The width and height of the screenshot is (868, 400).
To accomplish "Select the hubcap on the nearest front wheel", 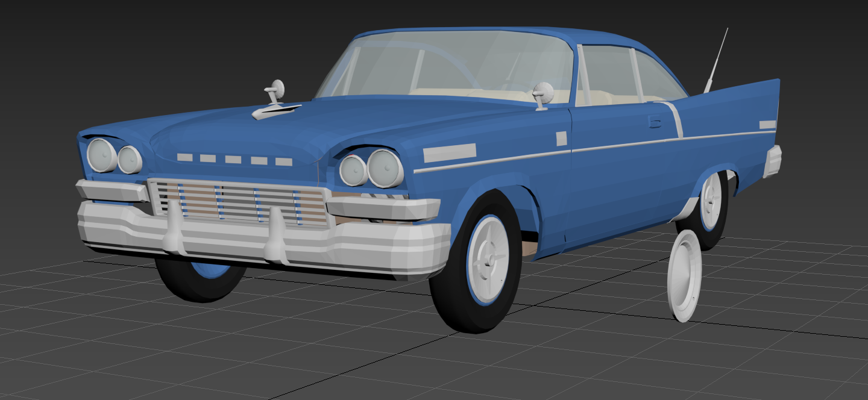I will click(x=488, y=259).
